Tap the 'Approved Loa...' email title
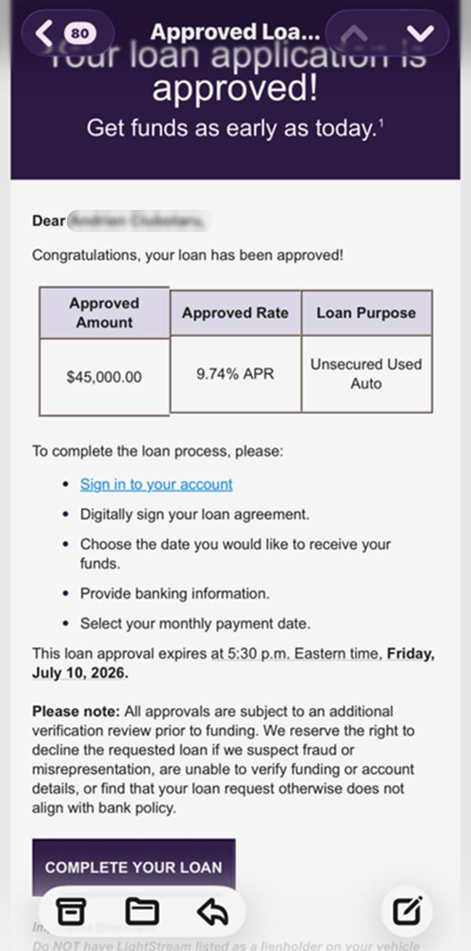 point(235,32)
